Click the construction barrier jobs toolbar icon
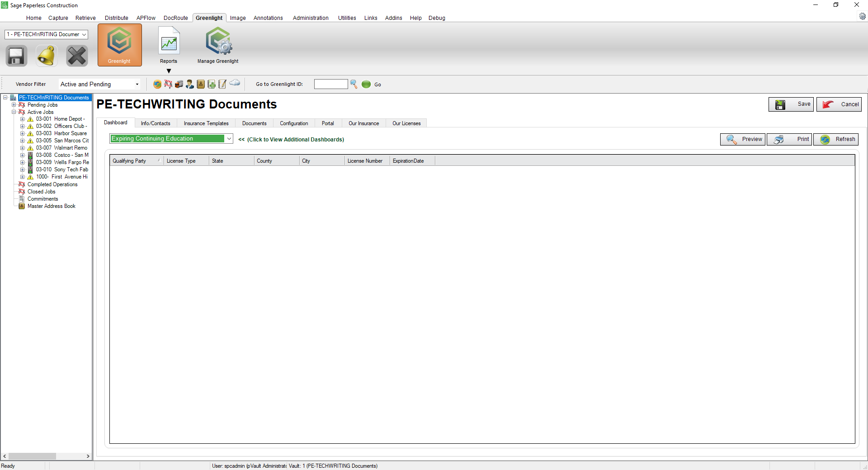This screenshot has width=868, height=470. [x=168, y=84]
